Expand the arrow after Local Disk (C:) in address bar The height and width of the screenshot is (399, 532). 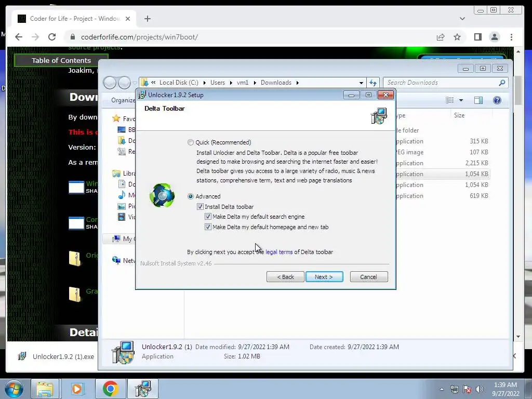click(204, 83)
